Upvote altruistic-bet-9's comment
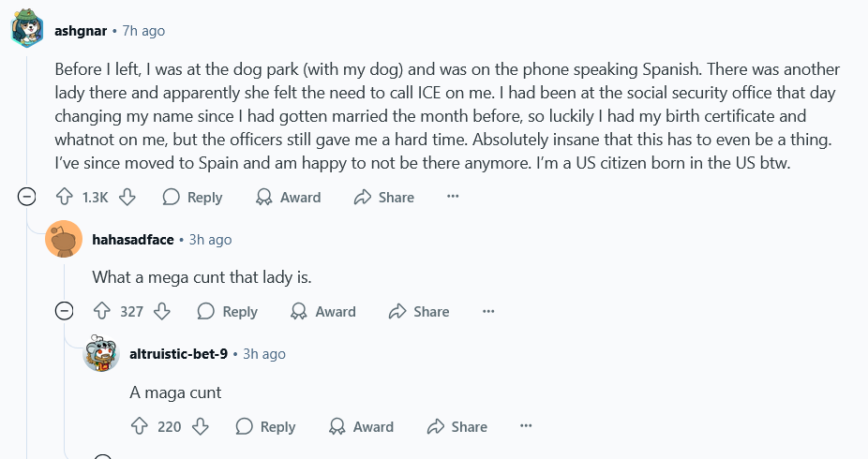This screenshot has height=459, width=868. 140,426
